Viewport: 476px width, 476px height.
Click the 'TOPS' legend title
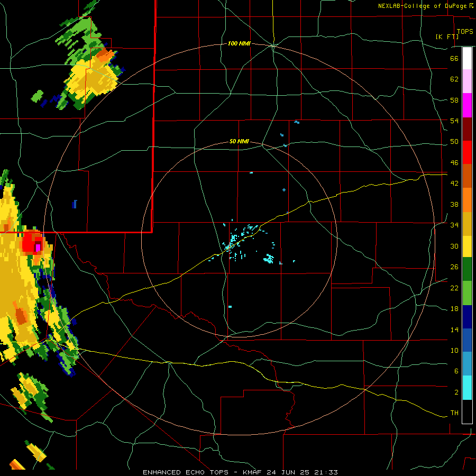(465, 31)
